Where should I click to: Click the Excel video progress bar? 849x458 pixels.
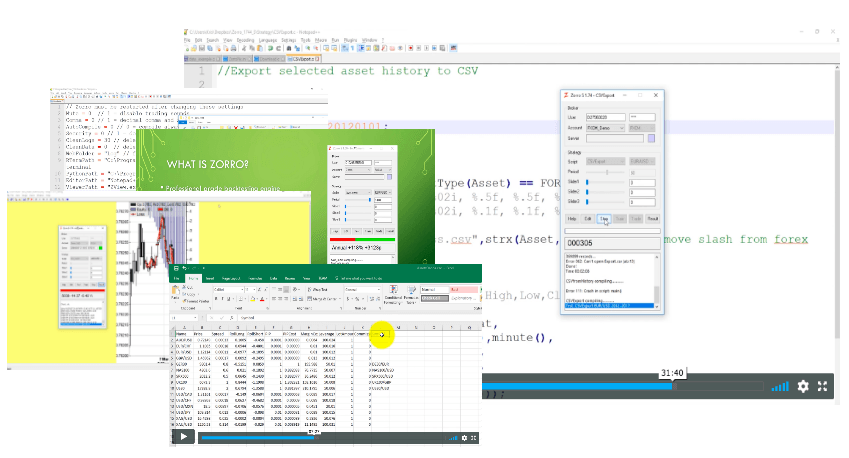pos(322,437)
